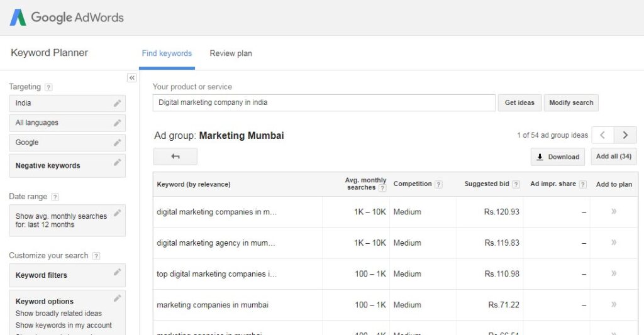The image size is (644, 335).
Task: Sort by Keyword (by relevance) header
Action: 194,184
